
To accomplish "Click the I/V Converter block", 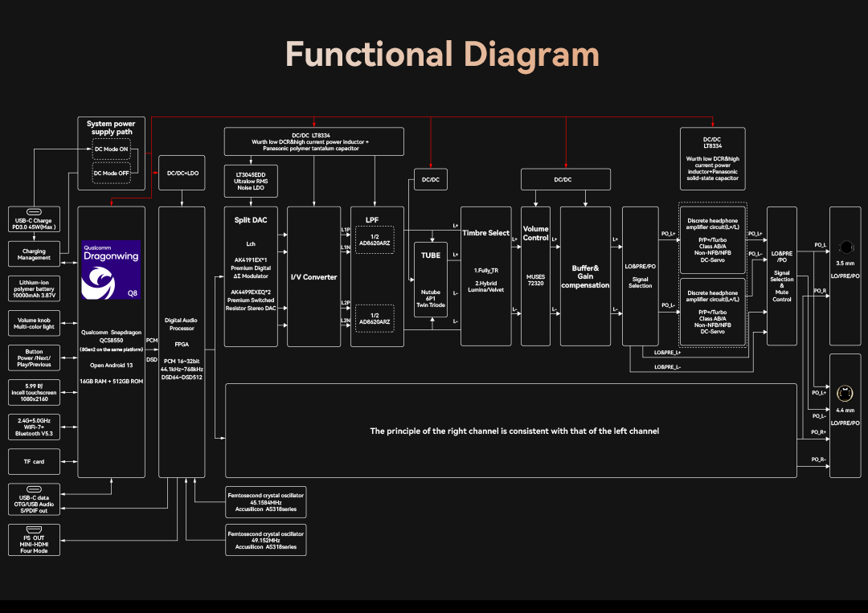I will pyautogui.click(x=314, y=276).
